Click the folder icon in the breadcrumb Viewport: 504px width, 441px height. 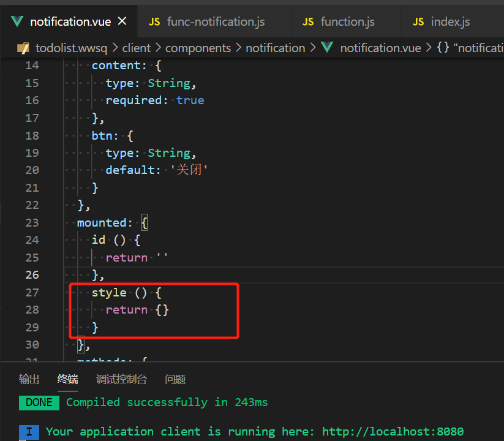[x=23, y=48]
